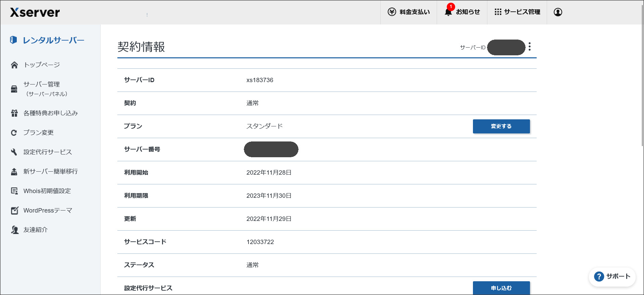Click the home icon beside トップページ
Screen dimensions: 644x295
14,65
